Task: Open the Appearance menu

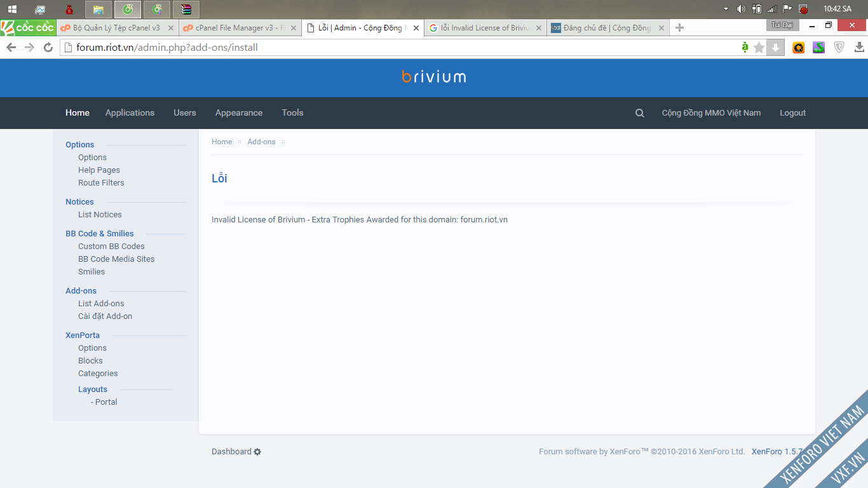Action: (239, 113)
